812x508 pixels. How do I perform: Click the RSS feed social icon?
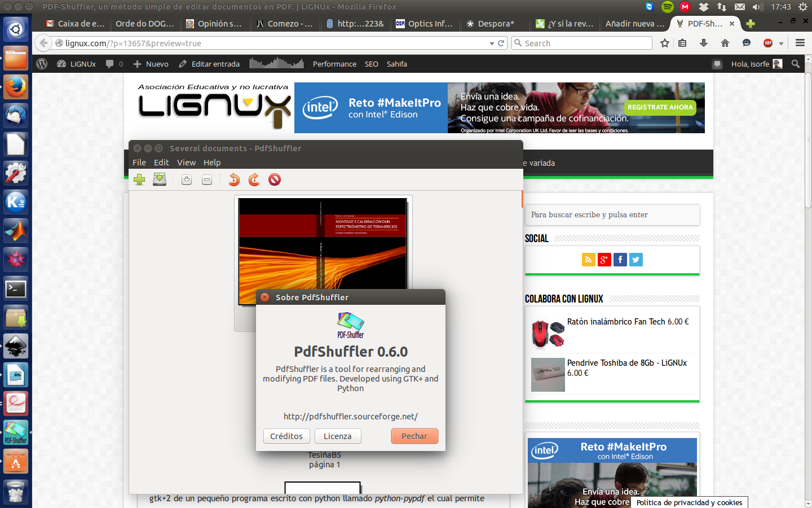pyautogui.click(x=589, y=260)
